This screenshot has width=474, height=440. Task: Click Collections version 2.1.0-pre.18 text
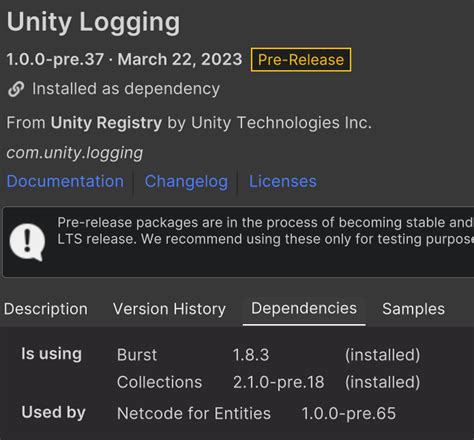coord(278,382)
